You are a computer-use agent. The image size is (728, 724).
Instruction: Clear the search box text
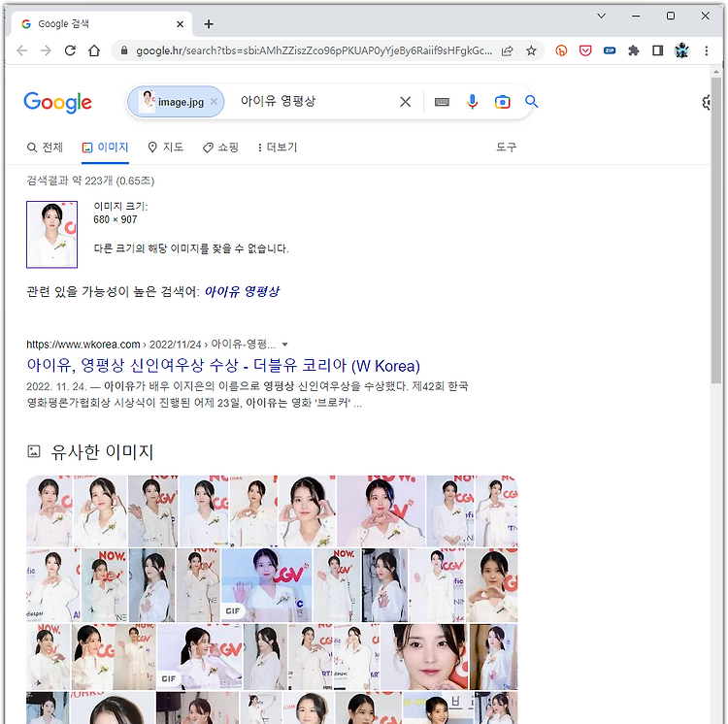pos(406,102)
